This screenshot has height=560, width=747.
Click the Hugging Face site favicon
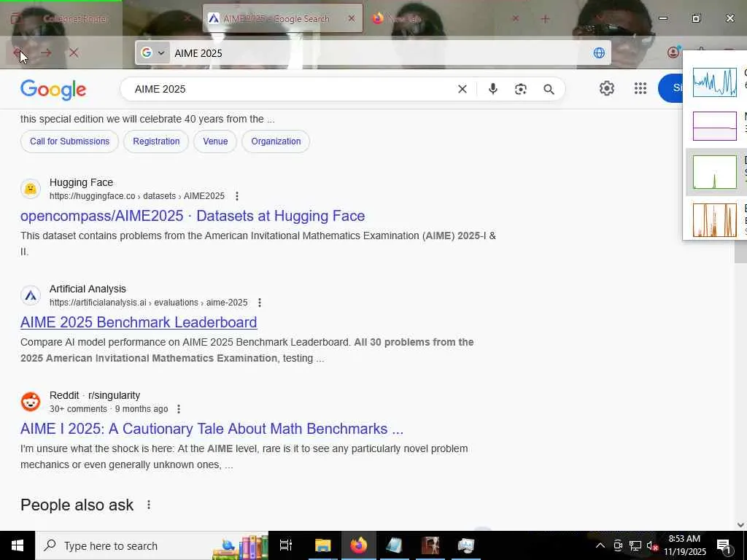click(31, 189)
